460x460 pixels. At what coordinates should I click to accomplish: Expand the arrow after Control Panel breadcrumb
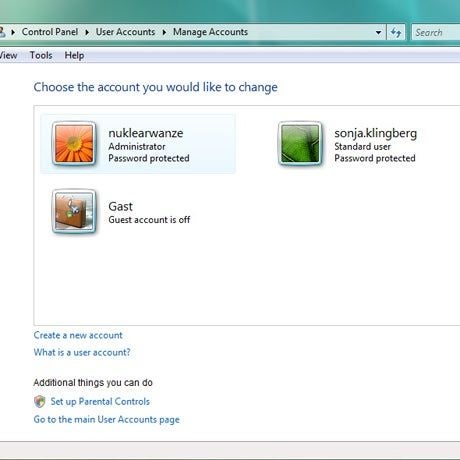tap(87, 32)
